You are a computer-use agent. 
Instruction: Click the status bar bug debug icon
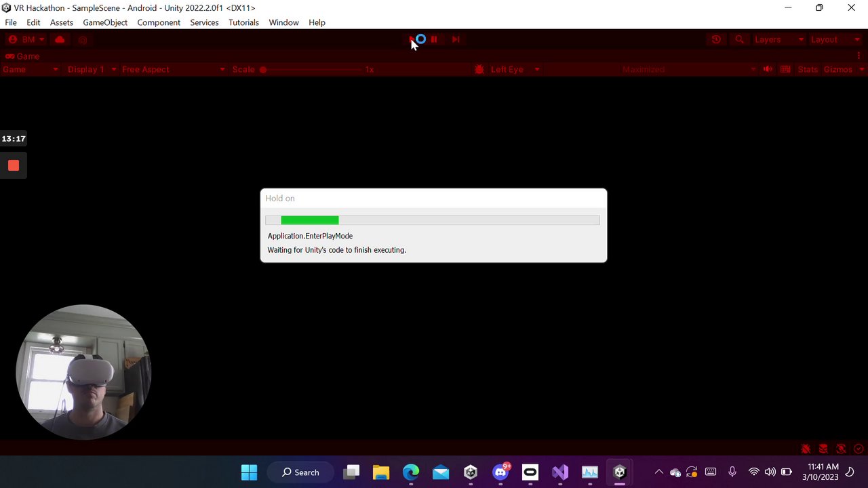coord(806,449)
